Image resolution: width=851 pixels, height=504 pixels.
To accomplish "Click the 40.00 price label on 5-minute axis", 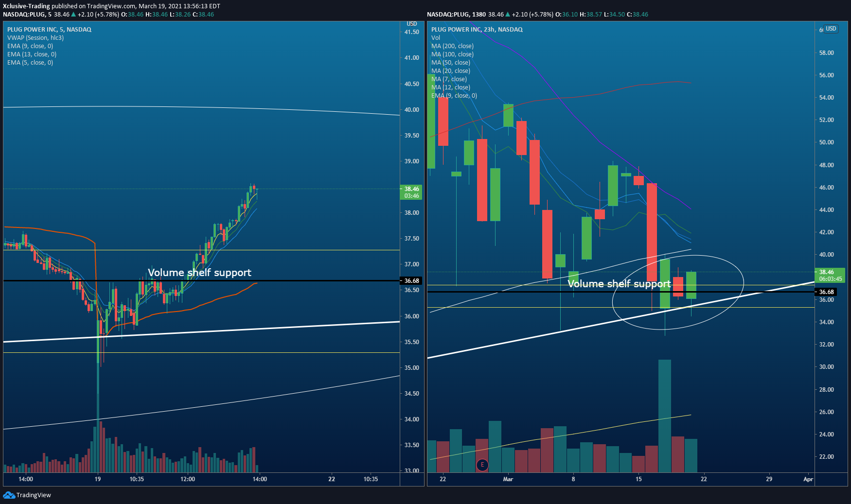I will 412,110.
